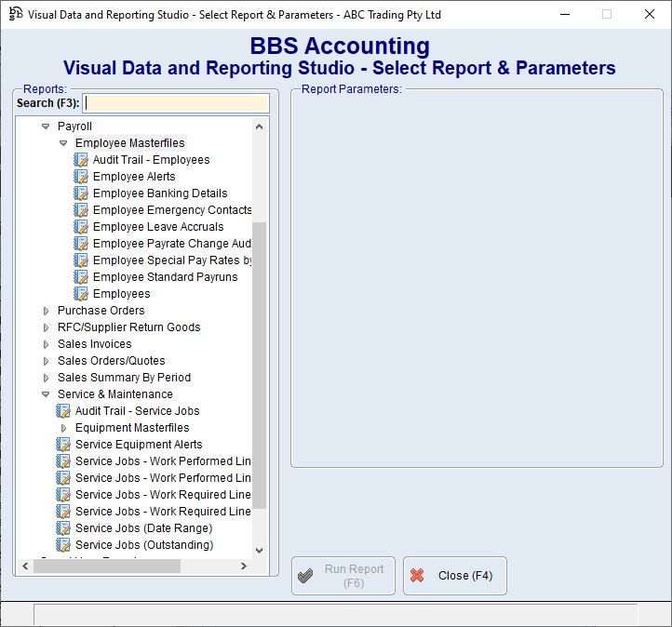Viewport: 672px width, 627px height.
Task: Click the Audit Trail - Service Jobs icon
Action: pyautogui.click(x=63, y=411)
